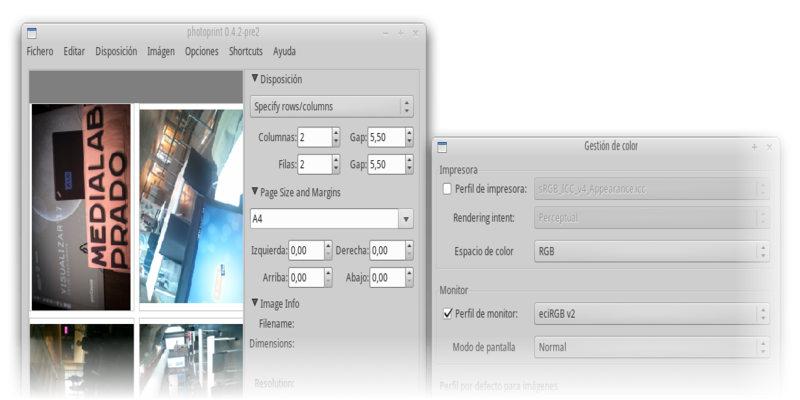Adjust the Filas stepper arrows
The image size is (800, 400).
[x=336, y=164]
